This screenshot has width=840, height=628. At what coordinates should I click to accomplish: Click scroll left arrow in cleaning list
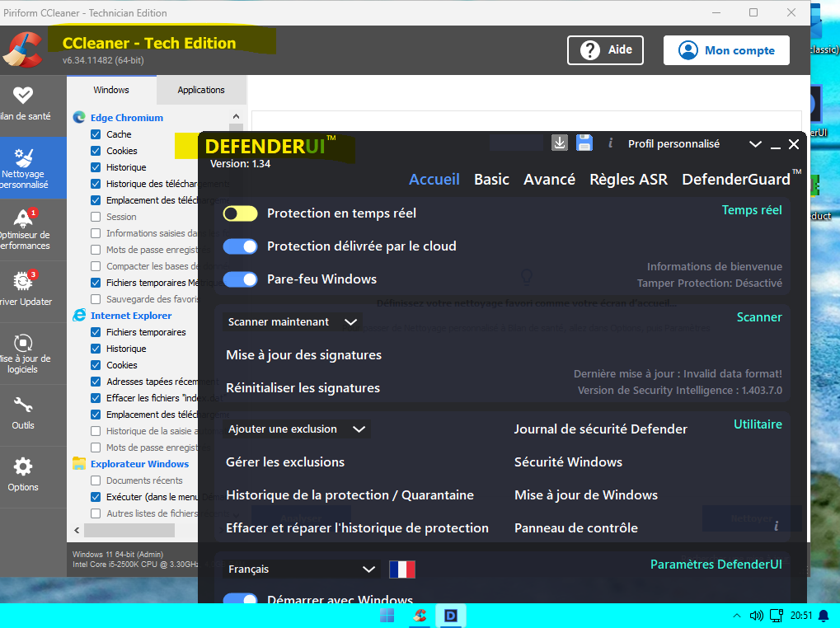[x=77, y=530]
